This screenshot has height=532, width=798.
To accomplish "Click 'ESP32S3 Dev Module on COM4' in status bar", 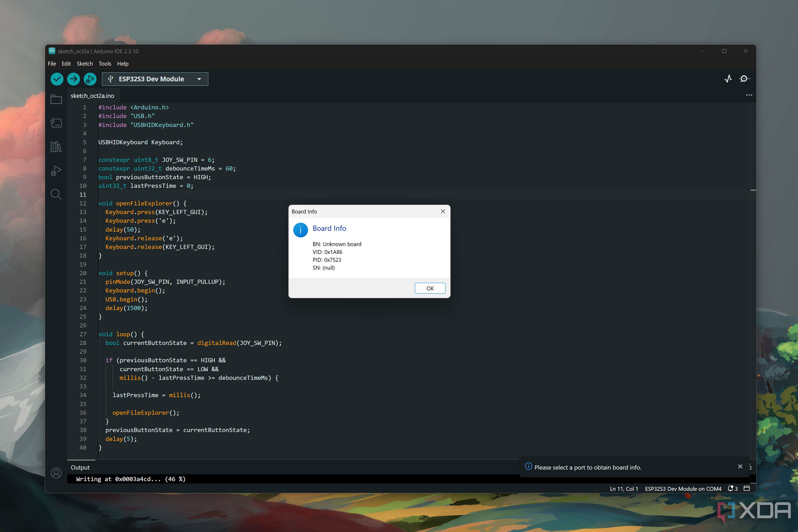I will pyautogui.click(x=683, y=489).
